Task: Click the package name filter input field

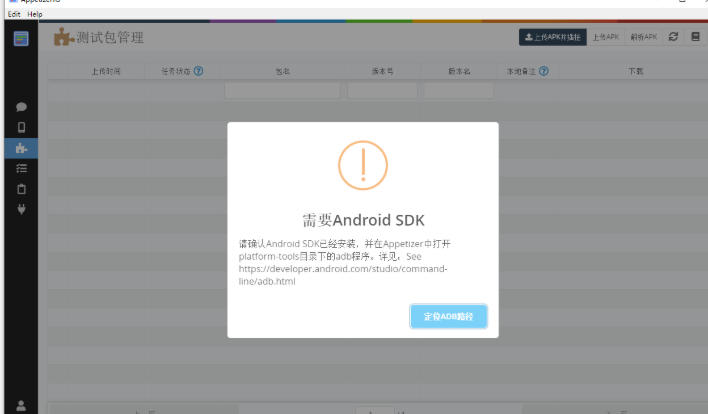Action: click(x=282, y=91)
